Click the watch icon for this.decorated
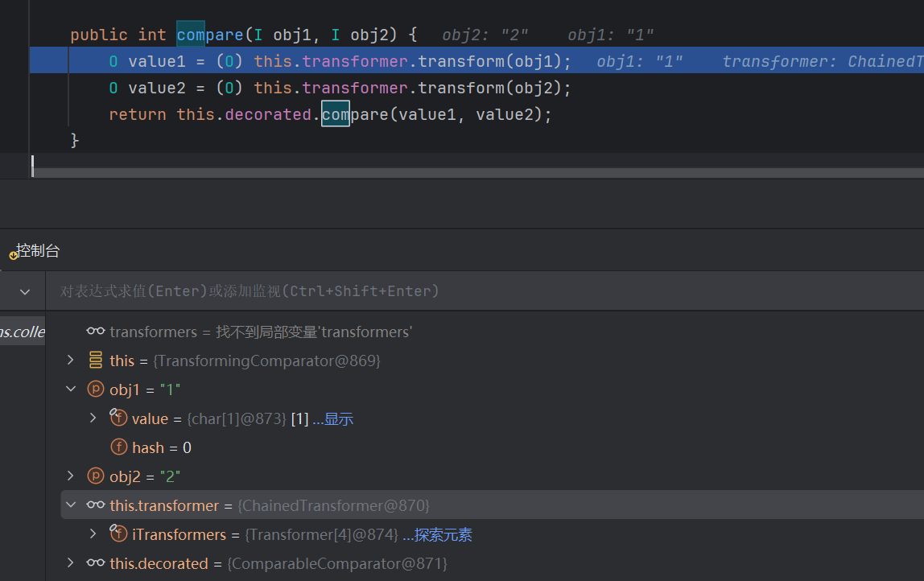Screen dimensions: 924x581 [x=96, y=563]
